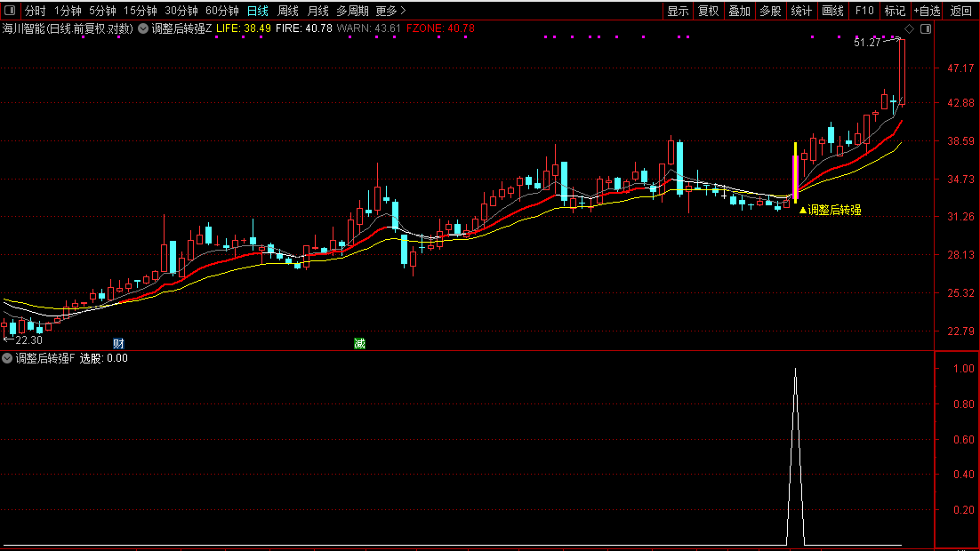Click the 标记 mark button
The width and height of the screenshot is (980, 551).
tap(895, 11)
